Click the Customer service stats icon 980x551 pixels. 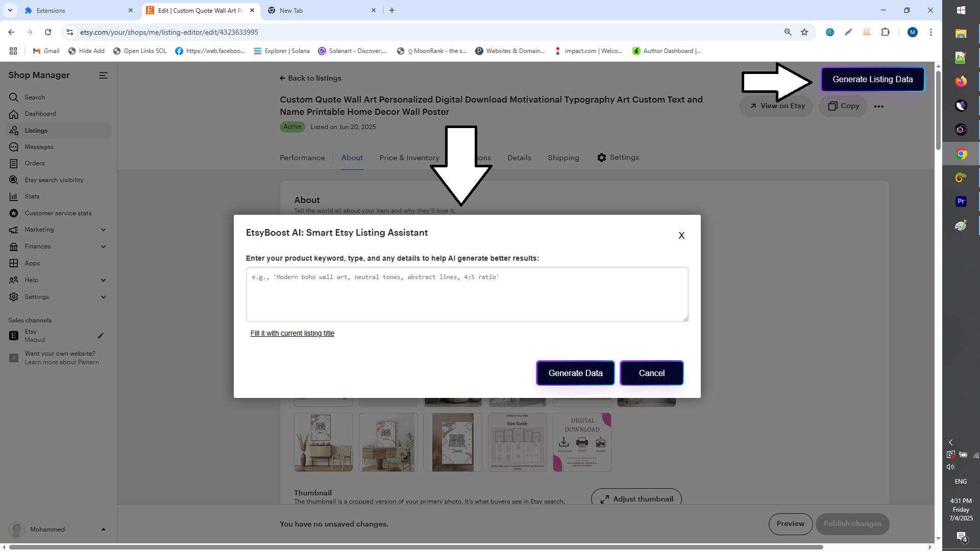(14, 213)
